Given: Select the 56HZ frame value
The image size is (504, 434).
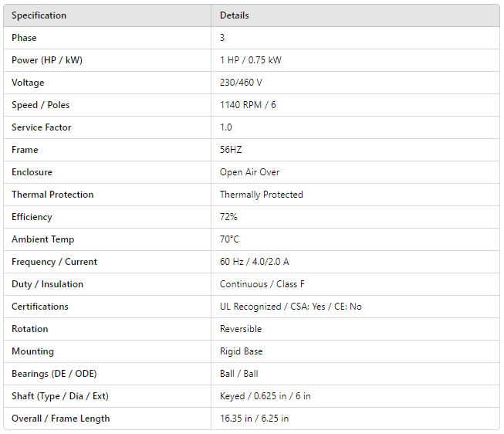Looking at the screenshot, I should coord(232,150).
